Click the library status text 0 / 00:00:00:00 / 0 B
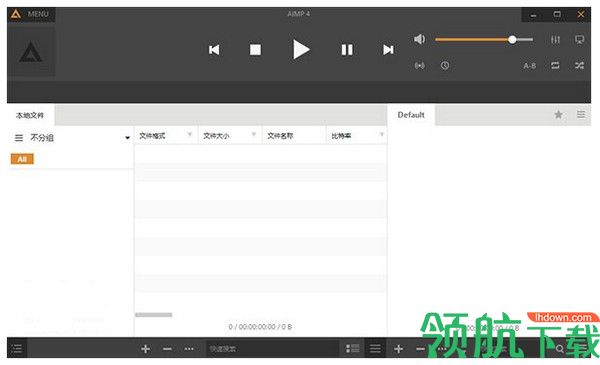This screenshot has width=600, height=365. (260, 327)
